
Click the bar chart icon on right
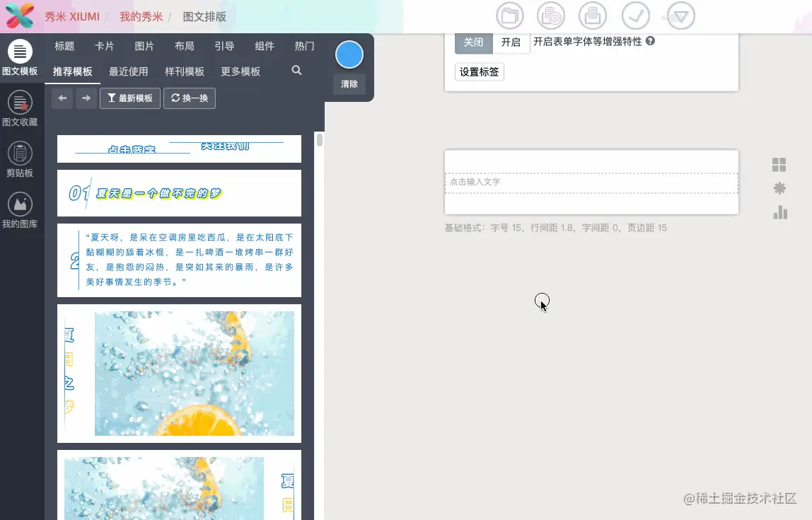click(x=780, y=212)
